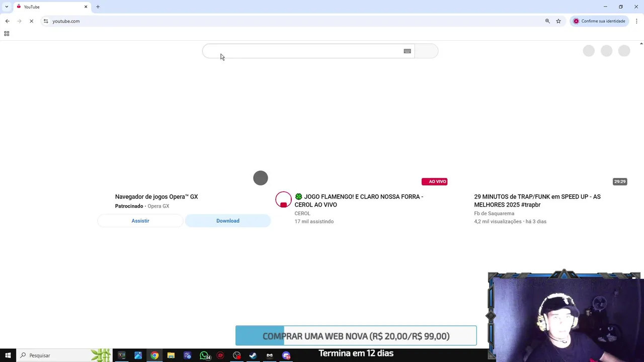Open the tab search dropdown arrow

coord(7,7)
